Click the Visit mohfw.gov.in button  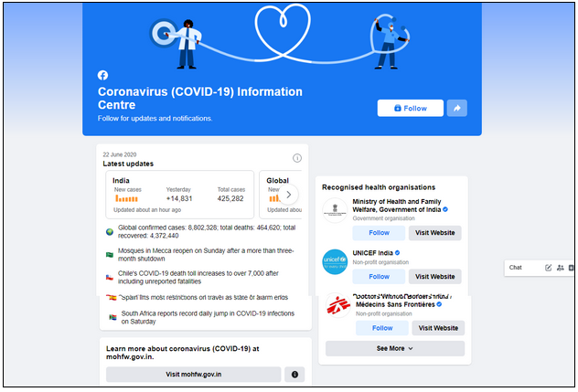point(194,375)
